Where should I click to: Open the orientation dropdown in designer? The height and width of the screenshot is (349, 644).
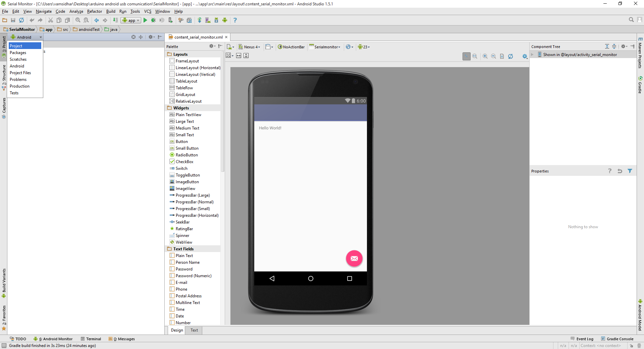[269, 47]
